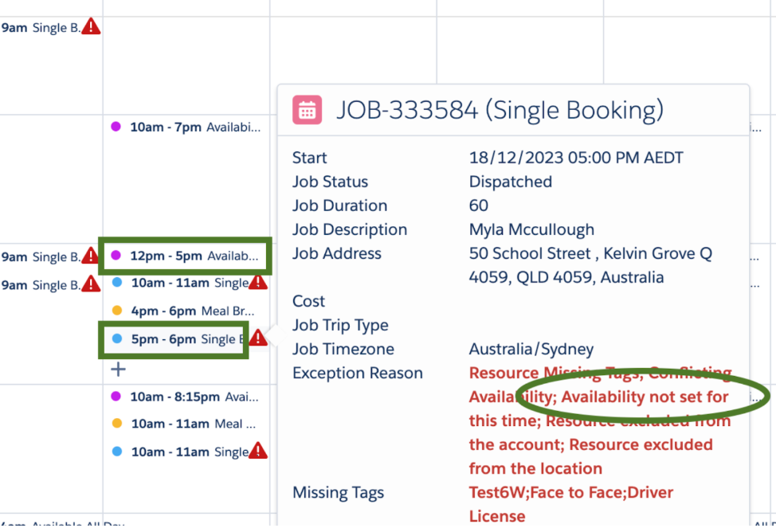
Task: Click the Dispatched job status value
Action: [510, 182]
